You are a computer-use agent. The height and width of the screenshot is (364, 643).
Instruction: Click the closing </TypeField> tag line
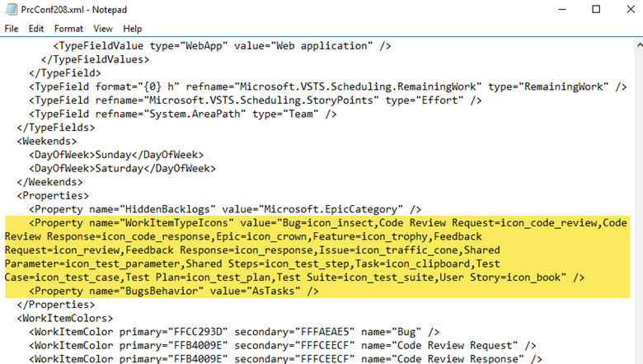coord(65,73)
